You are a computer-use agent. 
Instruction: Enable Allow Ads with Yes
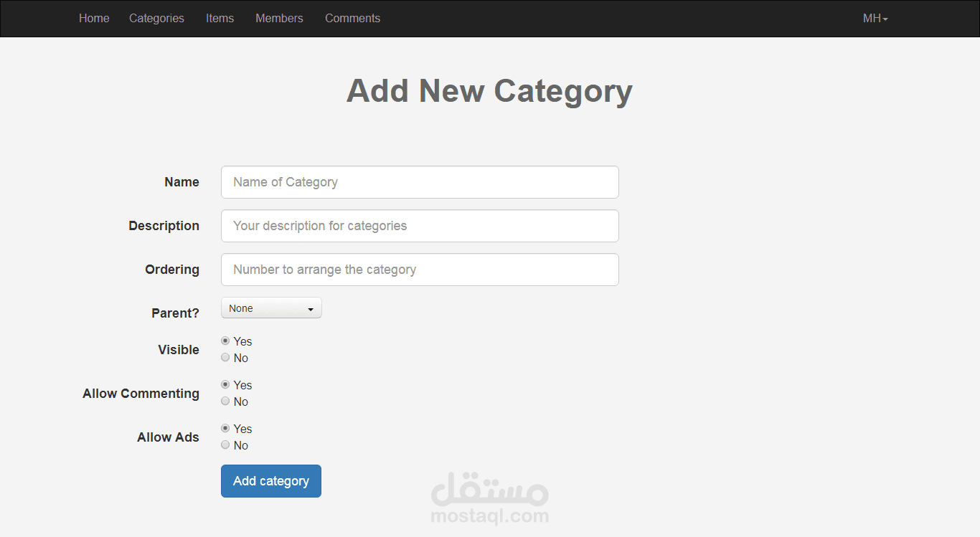tap(225, 429)
